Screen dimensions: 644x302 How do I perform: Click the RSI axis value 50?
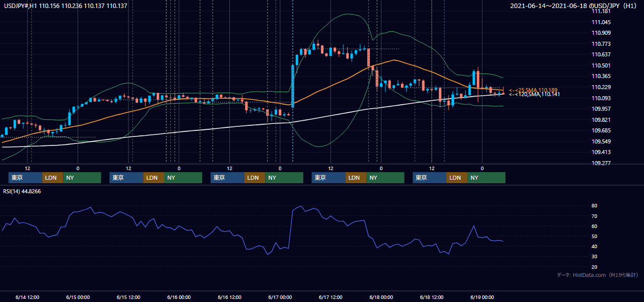(595, 236)
